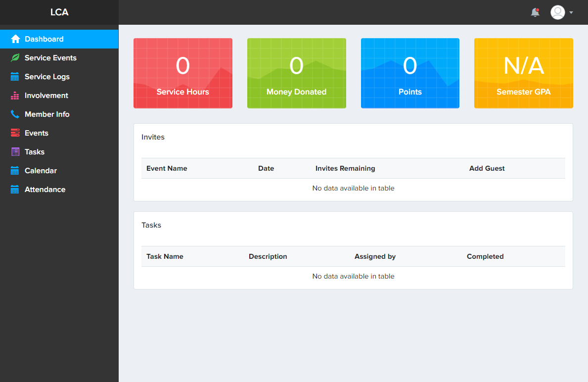Screen dimensions: 588x382
Task: Click 'No data available' in Invites table
Action: point(353,188)
